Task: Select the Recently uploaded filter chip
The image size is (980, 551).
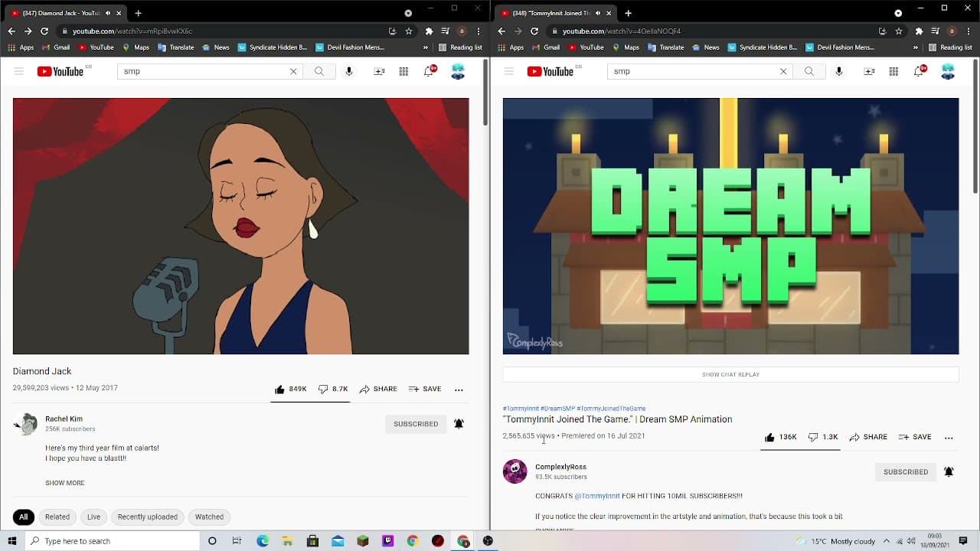Action: 148,517
